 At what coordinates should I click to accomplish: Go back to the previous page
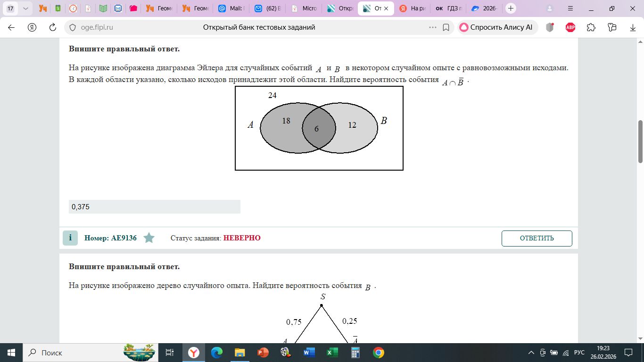tap(11, 27)
